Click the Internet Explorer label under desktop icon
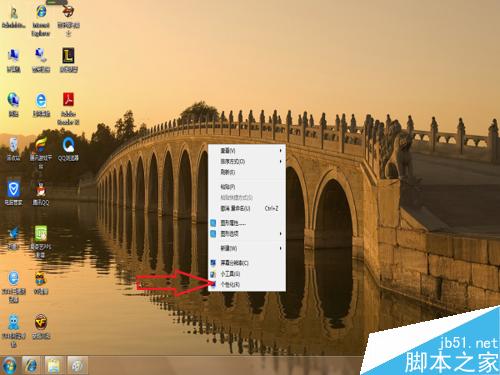Viewport: 500px width, 375px height. (x=41, y=29)
